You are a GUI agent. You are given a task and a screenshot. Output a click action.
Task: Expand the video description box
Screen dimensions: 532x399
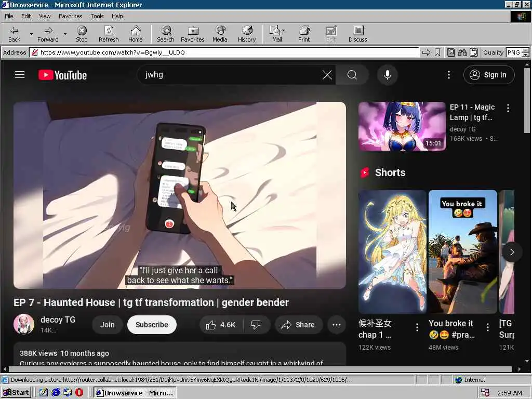(180, 354)
